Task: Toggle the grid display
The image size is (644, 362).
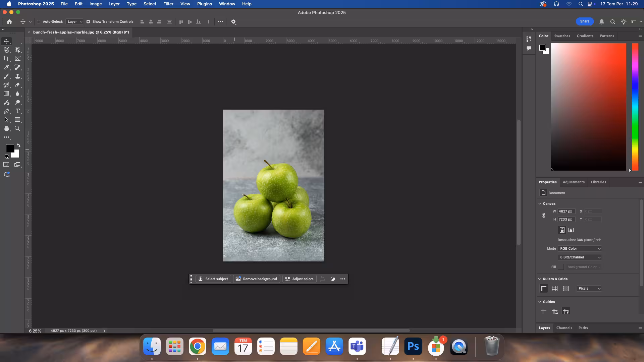Action: point(555,289)
